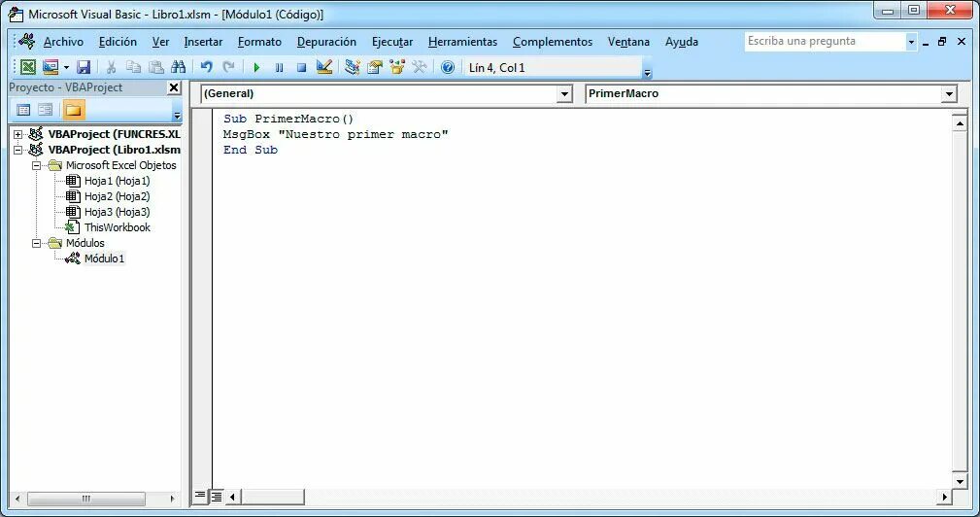Click the View Microsoft Excel toolbar icon

pos(28,67)
